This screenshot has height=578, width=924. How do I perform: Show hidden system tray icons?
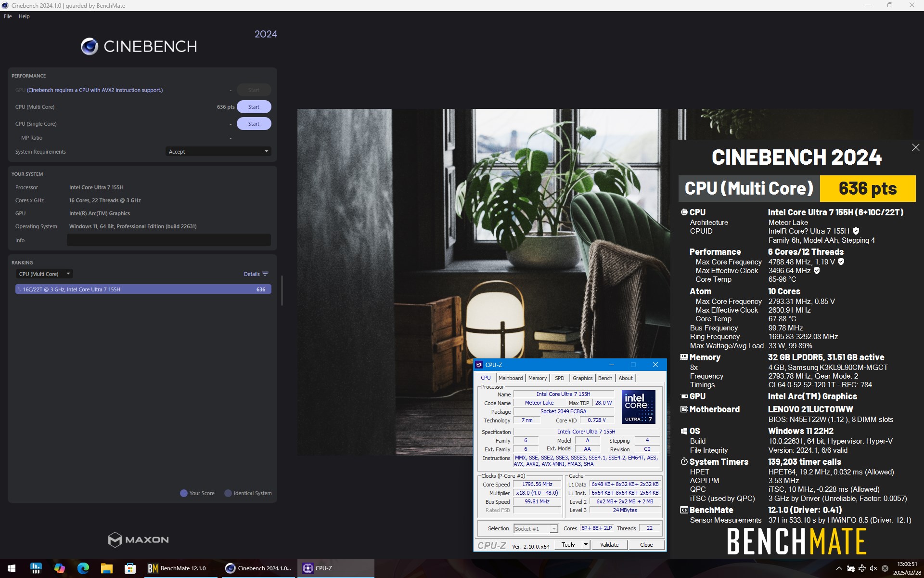pos(839,568)
